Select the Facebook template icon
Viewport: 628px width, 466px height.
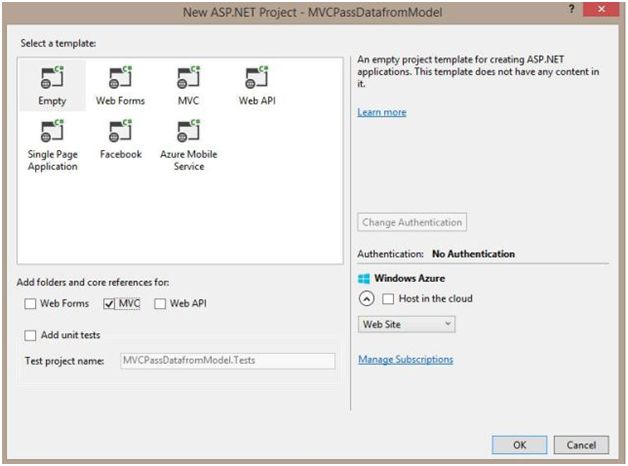[x=120, y=131]
